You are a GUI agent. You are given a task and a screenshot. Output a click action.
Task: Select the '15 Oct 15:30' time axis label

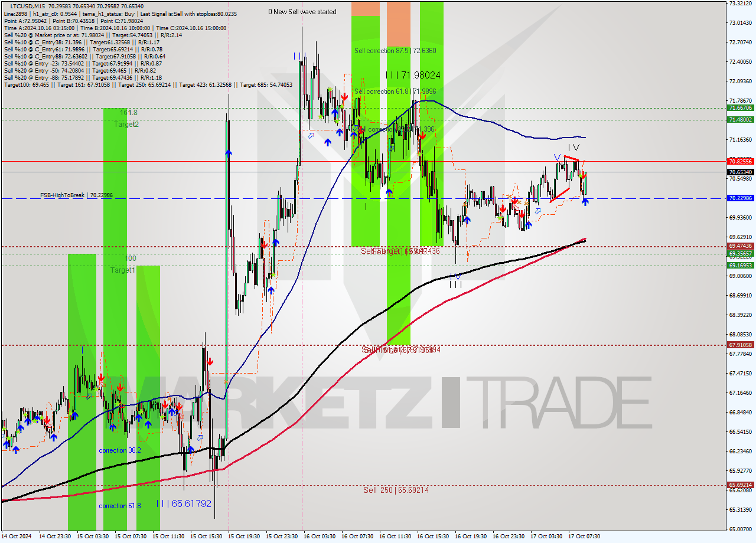tap(207, 537)
